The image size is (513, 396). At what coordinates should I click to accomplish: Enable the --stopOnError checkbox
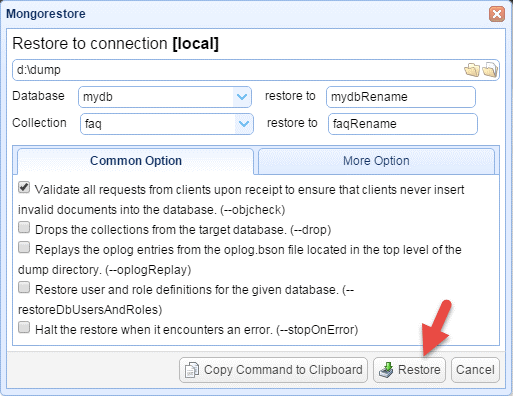24,328
